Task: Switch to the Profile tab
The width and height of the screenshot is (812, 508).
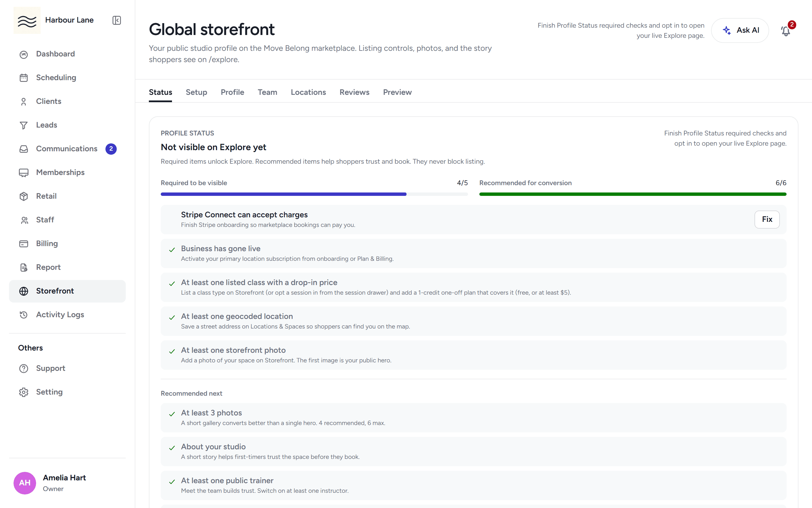Action: click(x=232, y=92)
